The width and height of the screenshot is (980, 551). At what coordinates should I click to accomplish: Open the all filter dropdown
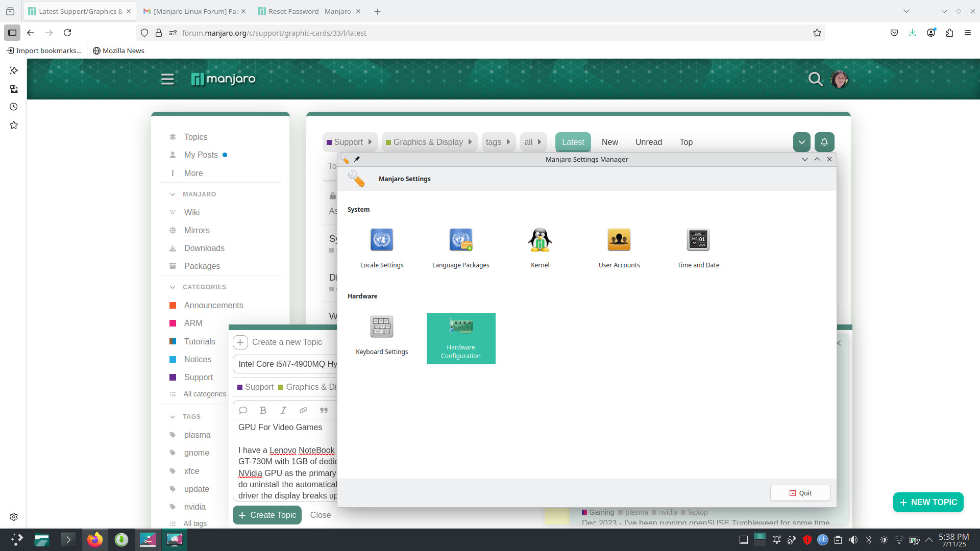tap(533, 142)
